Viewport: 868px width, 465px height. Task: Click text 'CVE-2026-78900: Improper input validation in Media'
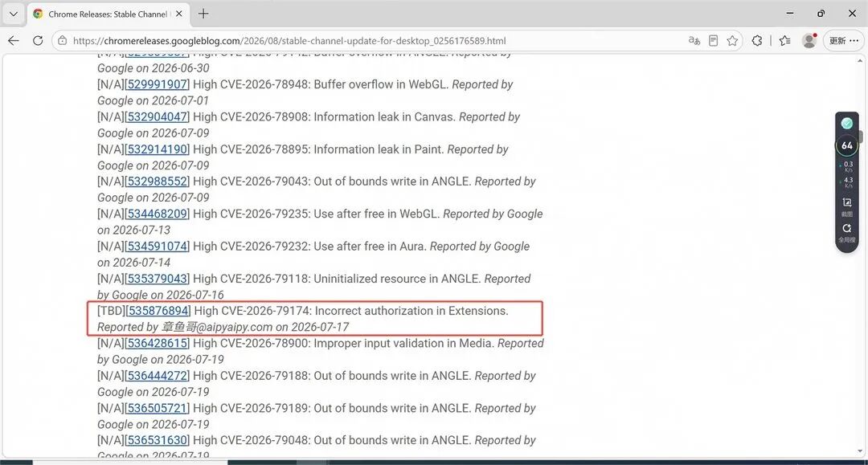click(357, 344)
